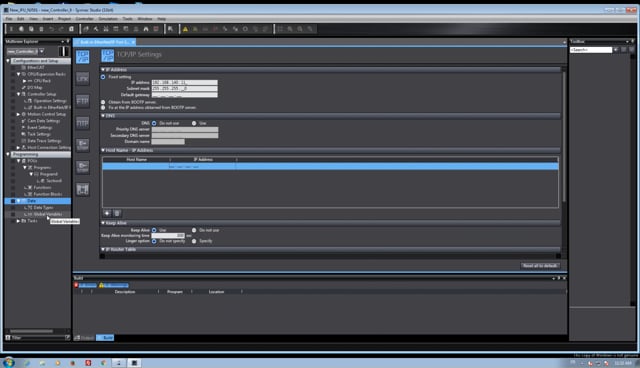Expand Motion Control Setup tree node
The height and width of the screenshot is (368, 640).
tap(18, 114)
